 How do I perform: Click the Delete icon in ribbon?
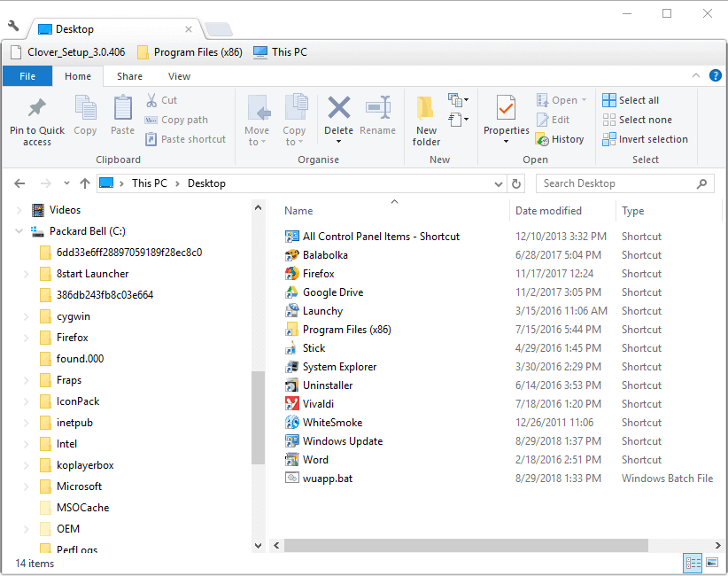point(338,109)
